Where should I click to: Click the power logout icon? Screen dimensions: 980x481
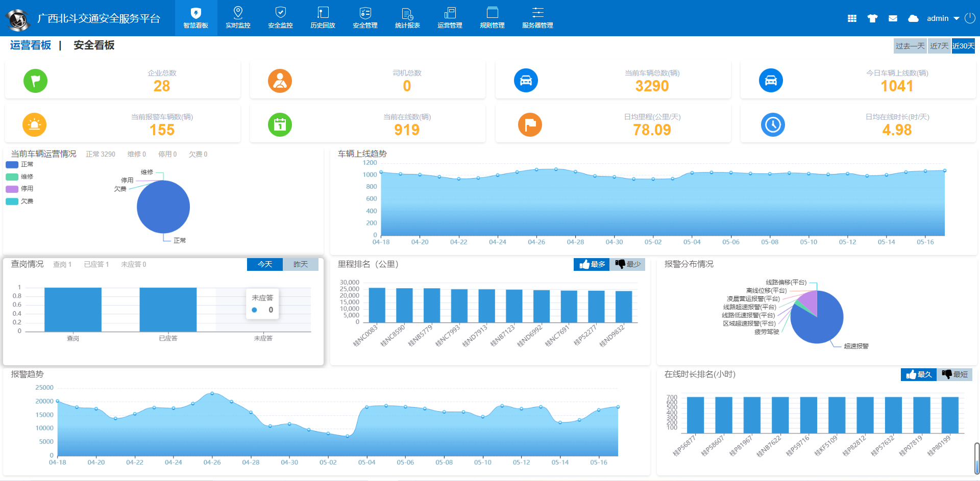(970, 18)
